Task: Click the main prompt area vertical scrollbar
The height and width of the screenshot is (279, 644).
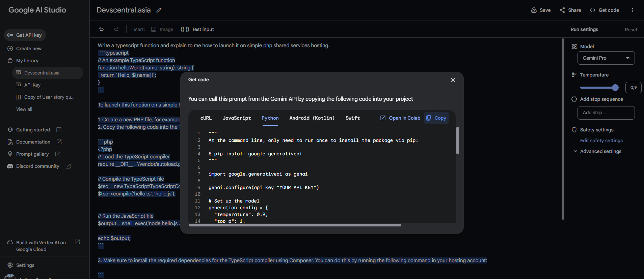Action: [x=563, y=129]
